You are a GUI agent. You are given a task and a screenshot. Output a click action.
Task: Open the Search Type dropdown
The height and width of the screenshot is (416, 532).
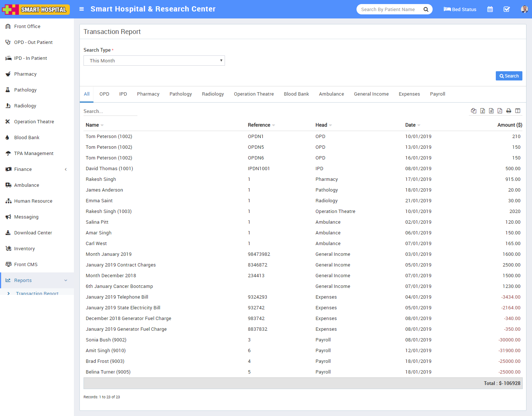click(154, 61)
